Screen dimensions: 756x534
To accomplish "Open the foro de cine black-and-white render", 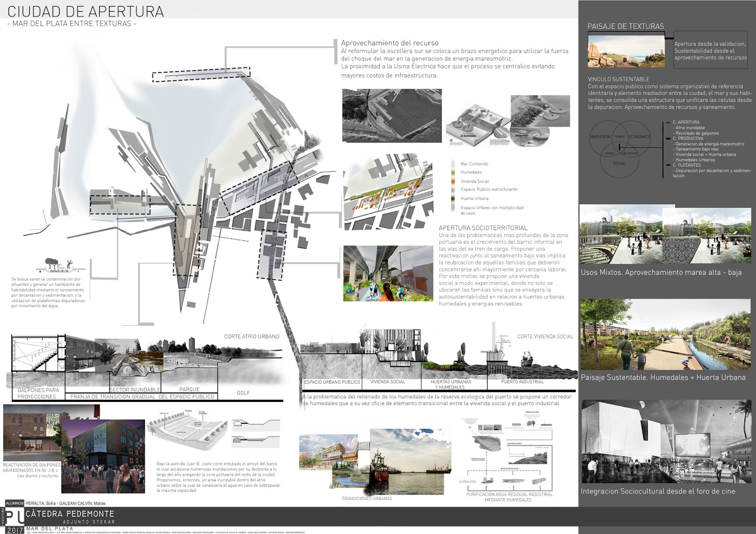I will (x=666, y=441).
